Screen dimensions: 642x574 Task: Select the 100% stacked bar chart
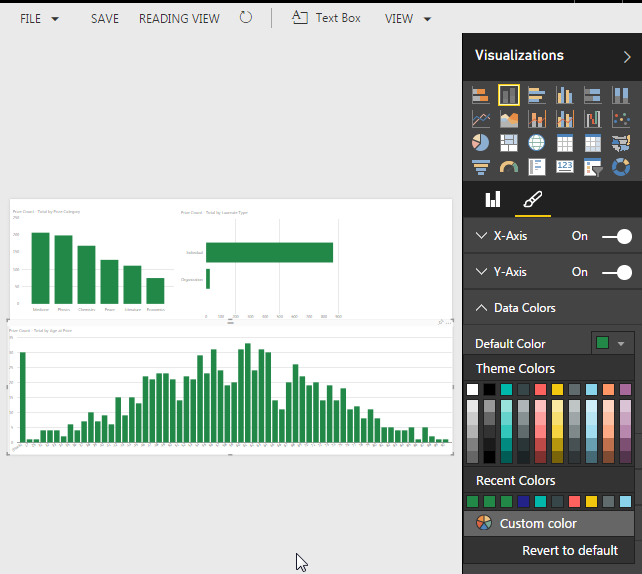click(592, 95)
